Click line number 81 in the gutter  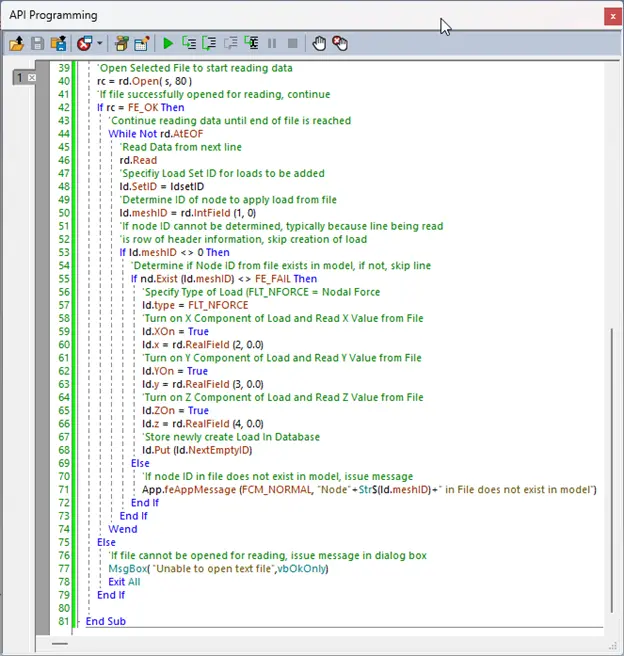(x=64, y=621)
